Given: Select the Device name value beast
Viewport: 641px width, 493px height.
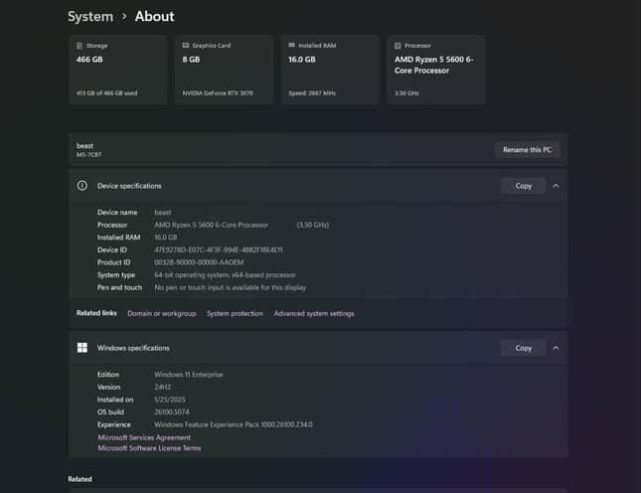Looking at the screenshot, I should tap(163, 213).
